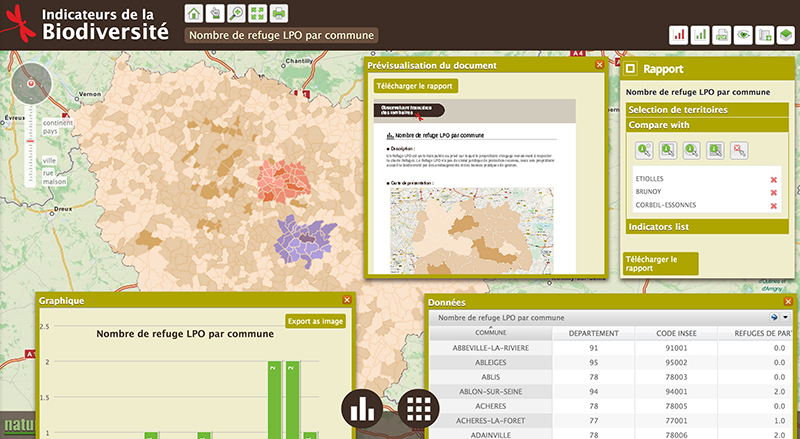This screenshot has height=439, width=800.
Task: Remove BRUNOY from the comparison list
Action: coord(773,192)
